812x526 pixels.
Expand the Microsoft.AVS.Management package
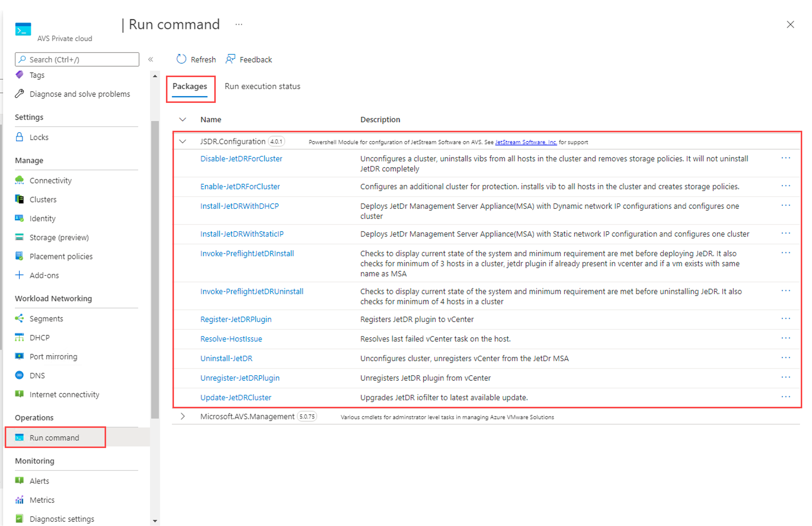tap(183, 416)
